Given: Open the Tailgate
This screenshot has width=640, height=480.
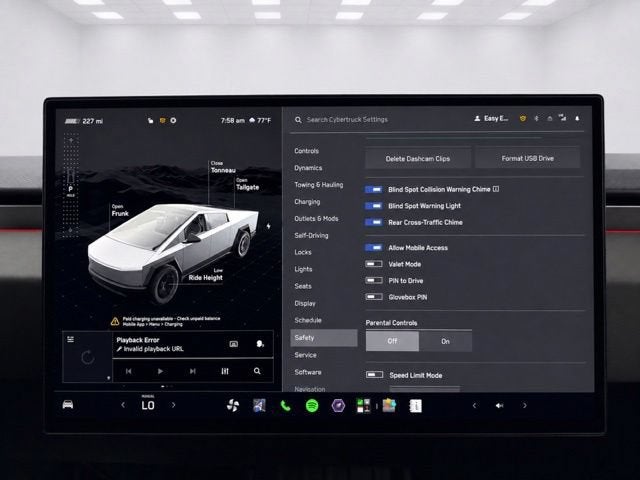Looking at the screenshot, I should 247,184.
